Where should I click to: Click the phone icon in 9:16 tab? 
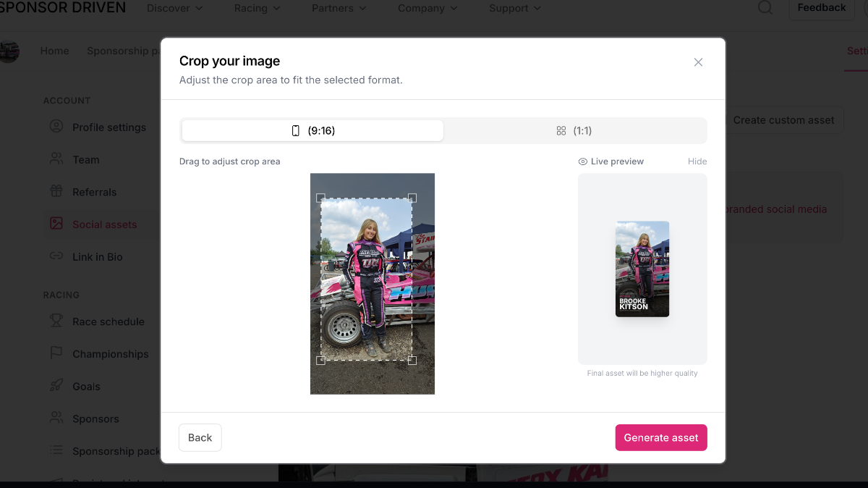click(295, 130)
